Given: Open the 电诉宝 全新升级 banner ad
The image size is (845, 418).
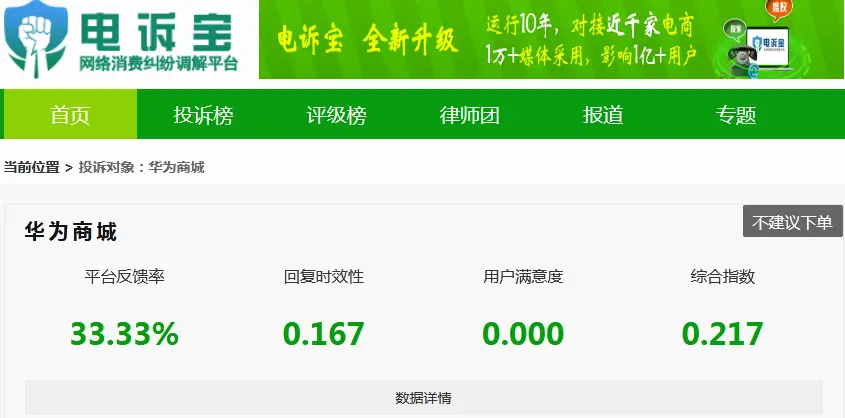Looking at the screenshot, I should point(551,39).
